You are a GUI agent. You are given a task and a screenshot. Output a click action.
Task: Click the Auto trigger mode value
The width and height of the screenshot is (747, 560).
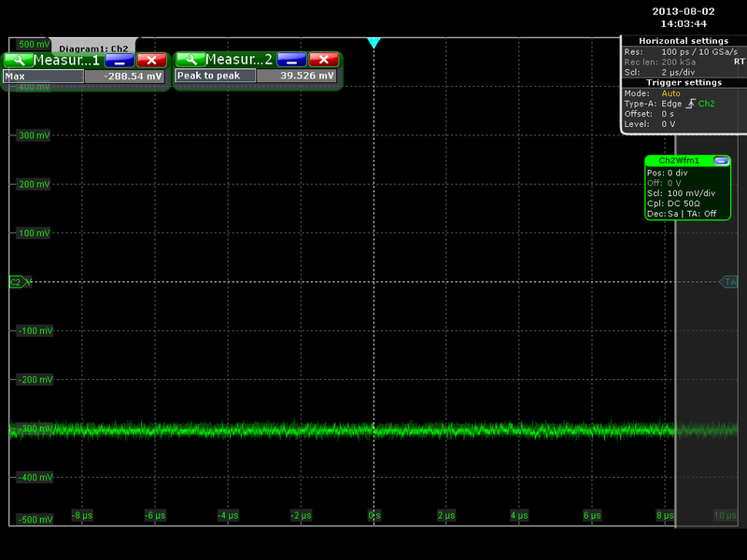pos(670,93)
